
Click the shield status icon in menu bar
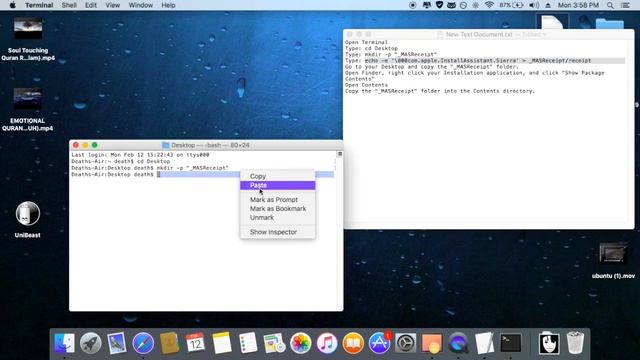(x=439, y=5)
